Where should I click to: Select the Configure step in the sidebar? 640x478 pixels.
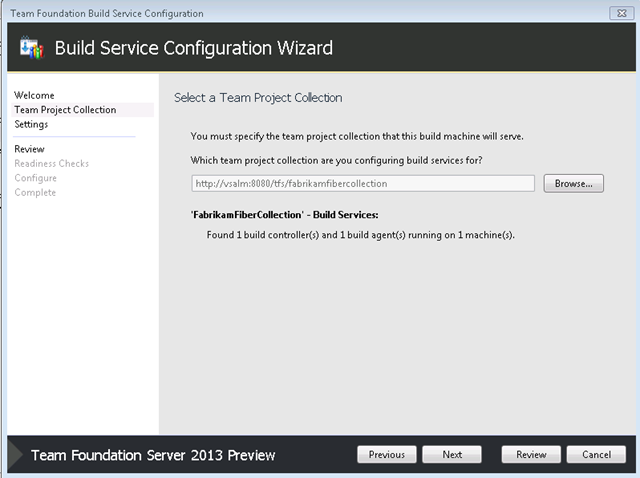[x=36, y=178]
